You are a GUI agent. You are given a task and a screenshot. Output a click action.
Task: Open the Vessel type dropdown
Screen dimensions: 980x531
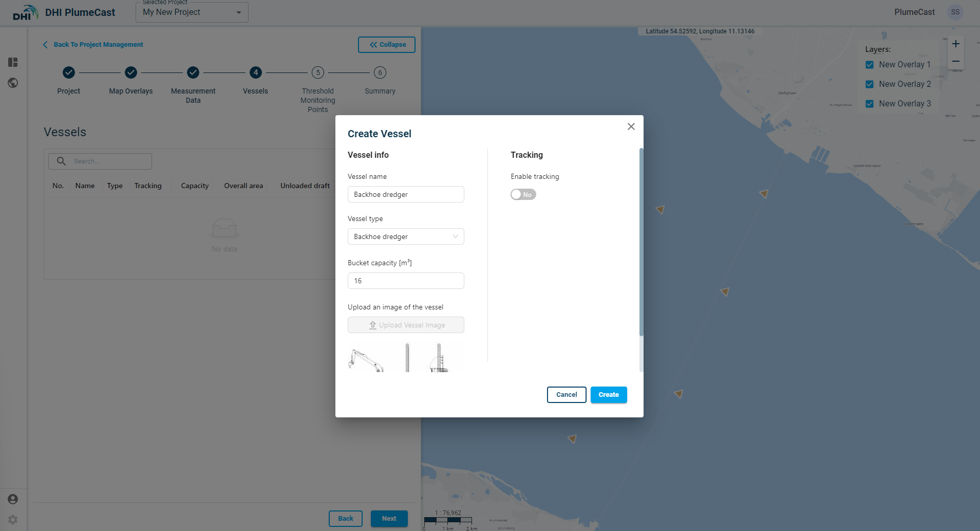tap(406, 236)
